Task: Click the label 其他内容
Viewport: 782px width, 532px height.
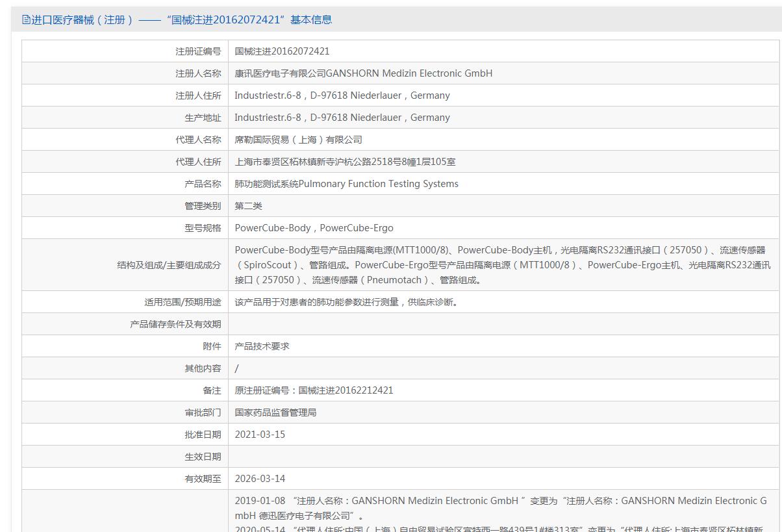Action: coord(203,368)
